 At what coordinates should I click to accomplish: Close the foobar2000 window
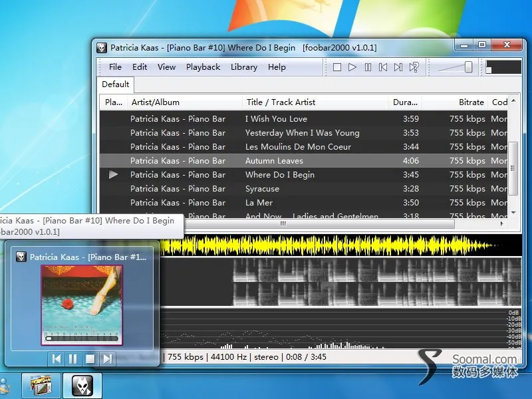pos(507,45)
